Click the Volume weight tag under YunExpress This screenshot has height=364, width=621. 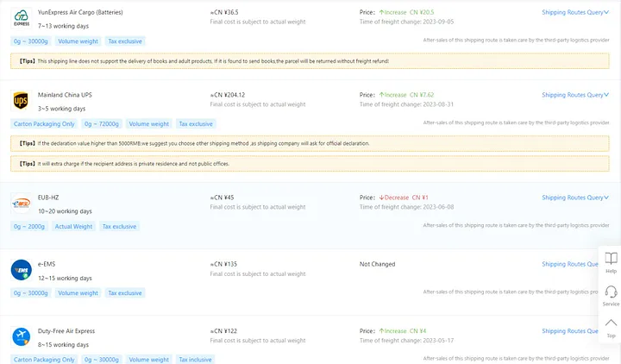tap(78, 41)
